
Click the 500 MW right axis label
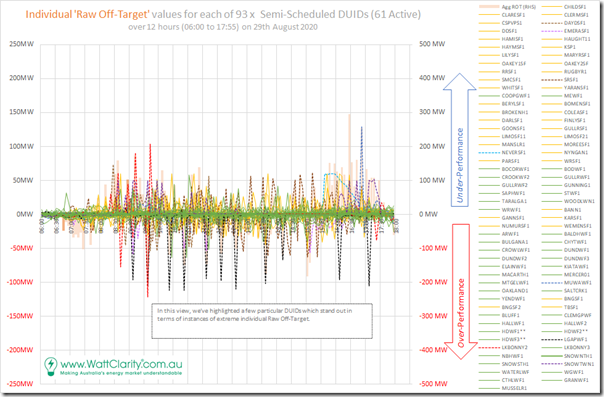[x=432, y=44]
